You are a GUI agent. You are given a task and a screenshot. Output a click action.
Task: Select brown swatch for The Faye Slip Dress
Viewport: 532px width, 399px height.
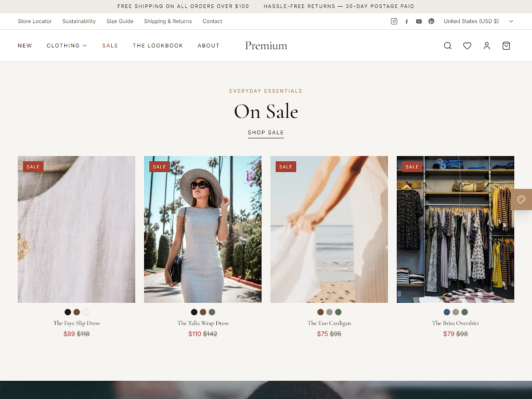tap(77, 312)
